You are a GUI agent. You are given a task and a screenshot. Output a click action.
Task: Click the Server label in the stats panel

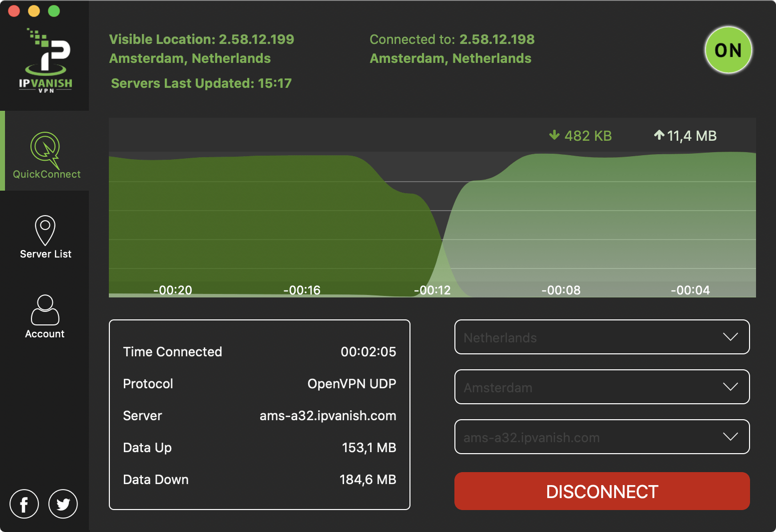(142, 416)
